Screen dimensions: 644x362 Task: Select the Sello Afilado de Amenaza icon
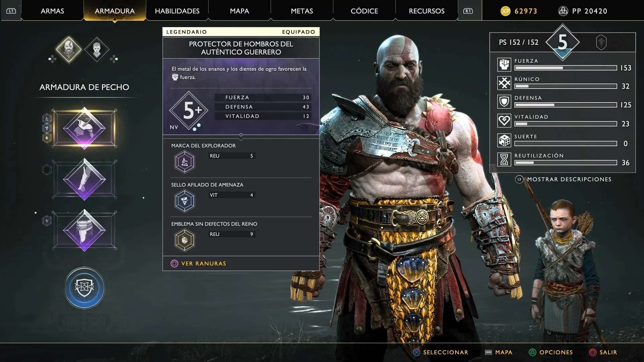point(184,201)
